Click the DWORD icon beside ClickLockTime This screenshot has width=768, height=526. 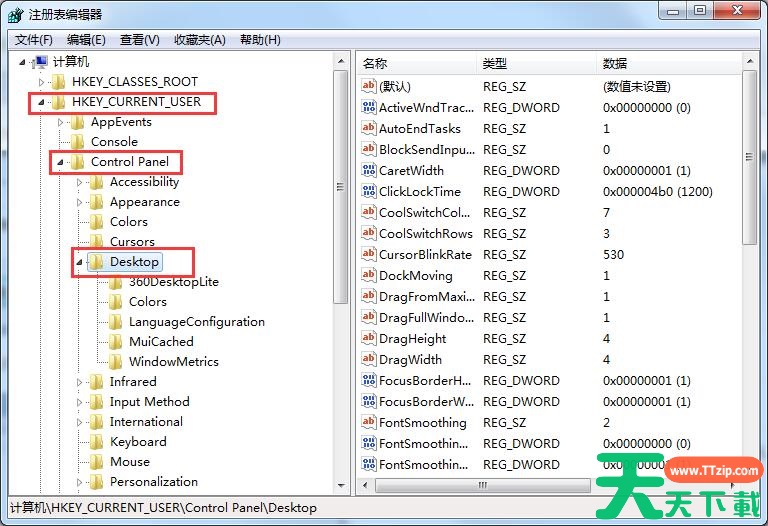368,192
